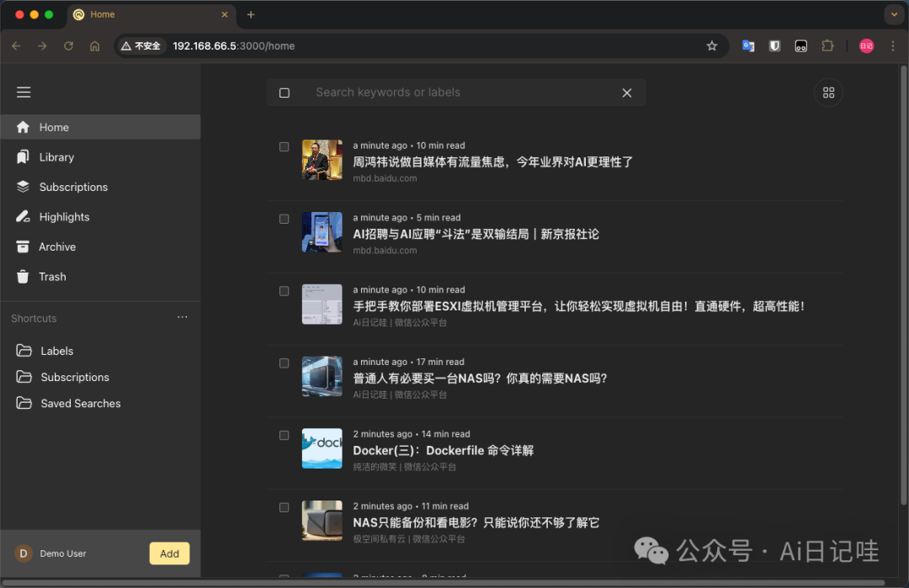
Task: Click the Archive box icon
Action: [23, 246]
